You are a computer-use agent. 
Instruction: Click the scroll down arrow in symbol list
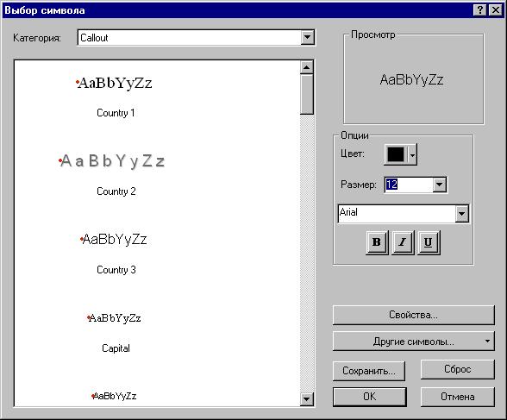pyautogui.click(x=307, y=398)
